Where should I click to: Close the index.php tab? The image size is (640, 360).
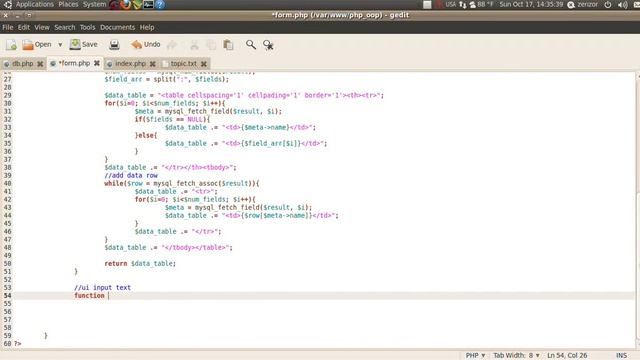153,64
